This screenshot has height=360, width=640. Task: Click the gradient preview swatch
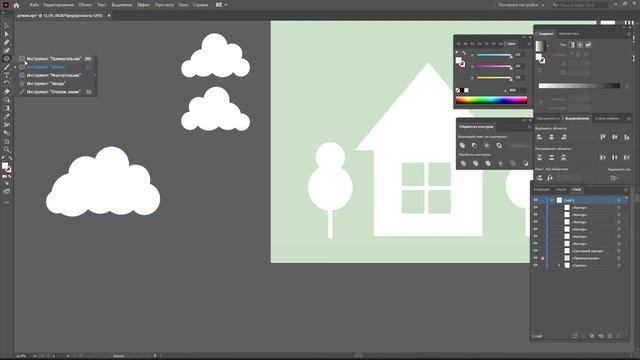540,46
